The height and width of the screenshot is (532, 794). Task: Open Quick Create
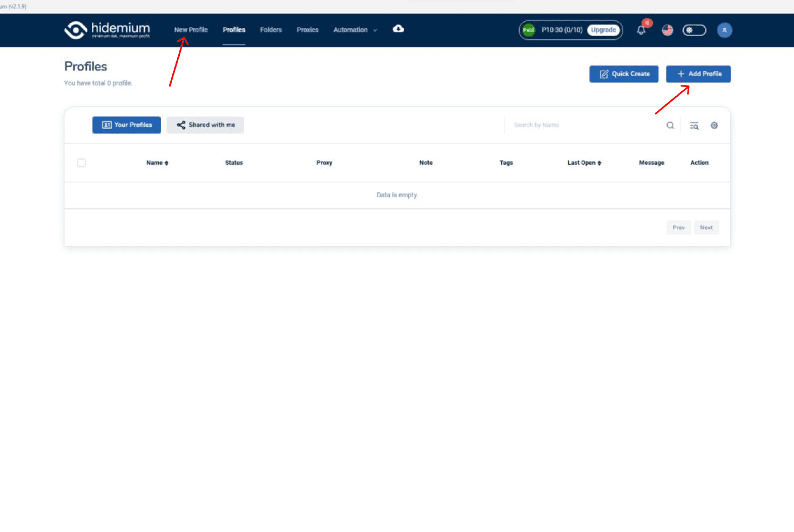point(624,74)
